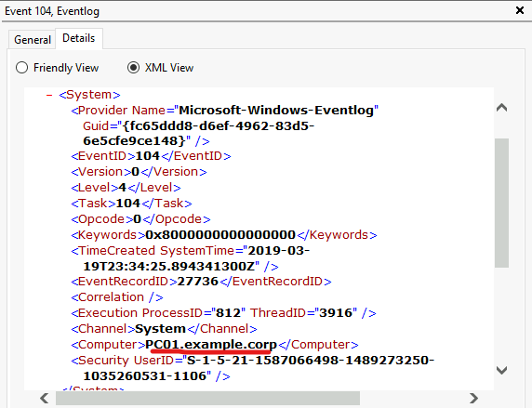Click the scroll right arrow
The image size is (532, 408).
coord(473,398)
